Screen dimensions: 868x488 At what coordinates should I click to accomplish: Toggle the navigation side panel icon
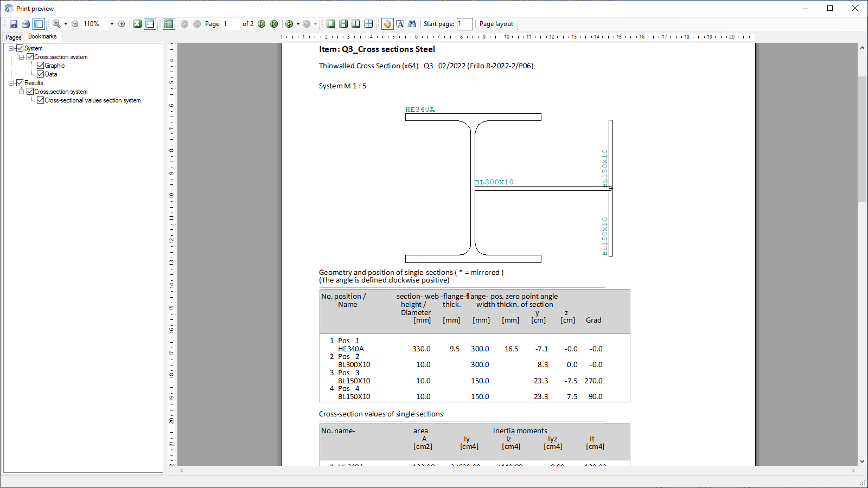(x=39, y=24)
